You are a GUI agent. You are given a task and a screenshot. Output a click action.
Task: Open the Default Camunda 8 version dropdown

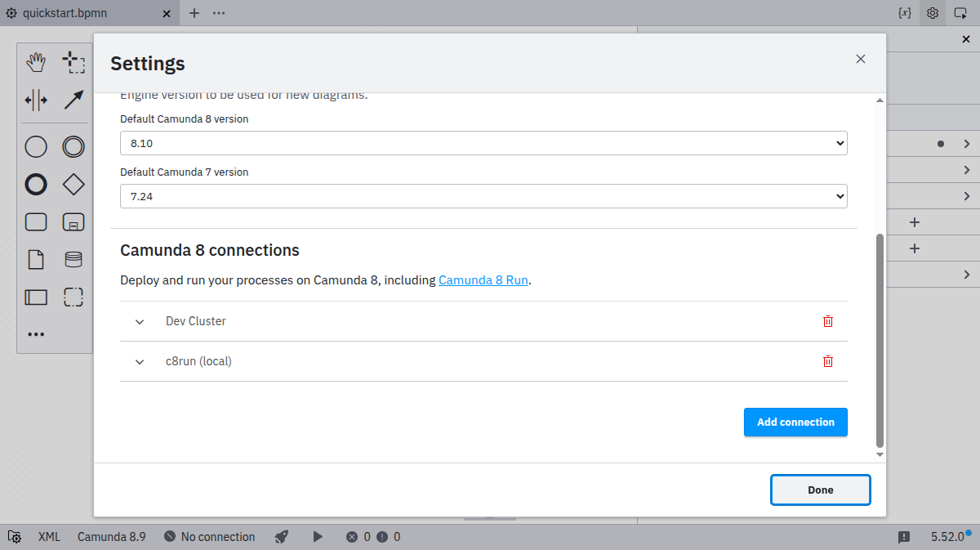click(x=483, y=143)
